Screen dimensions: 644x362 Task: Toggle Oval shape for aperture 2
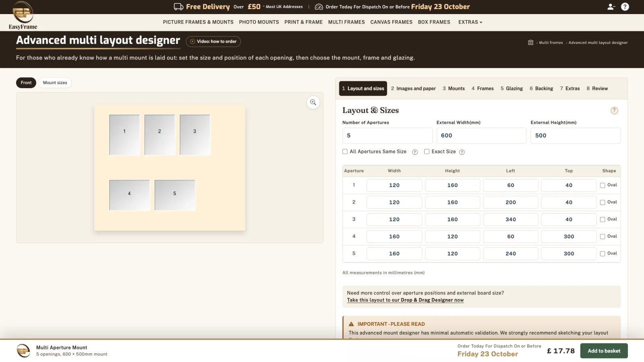[603, 202]
